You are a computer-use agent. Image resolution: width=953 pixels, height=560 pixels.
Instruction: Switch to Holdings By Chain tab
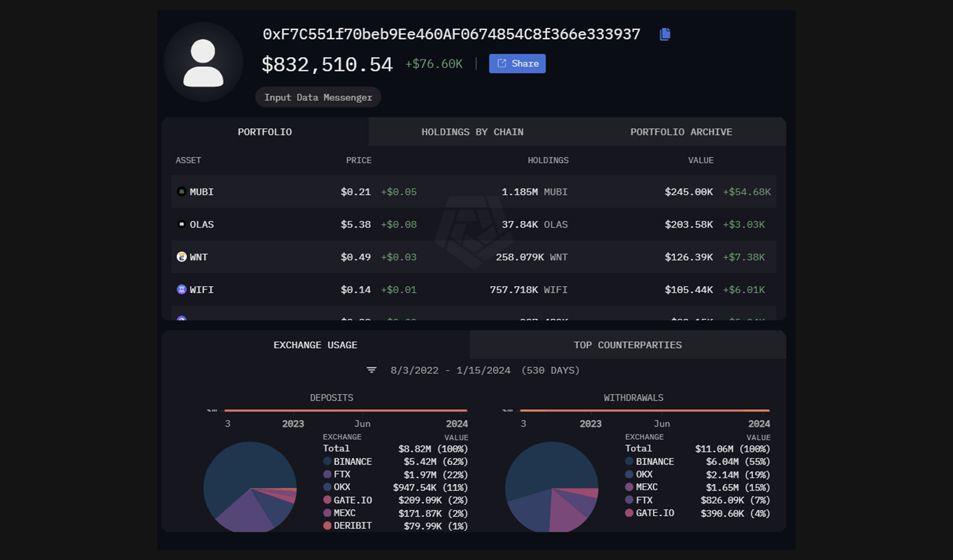[472, 132]
